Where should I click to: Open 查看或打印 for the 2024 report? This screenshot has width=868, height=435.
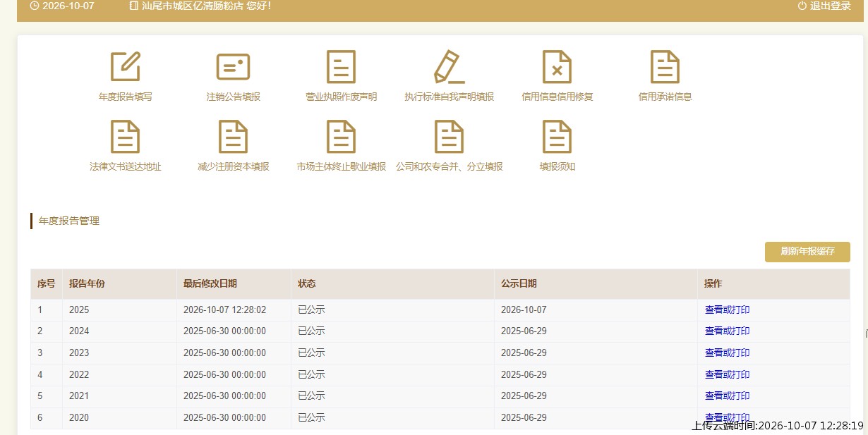(x=727, y=331)
